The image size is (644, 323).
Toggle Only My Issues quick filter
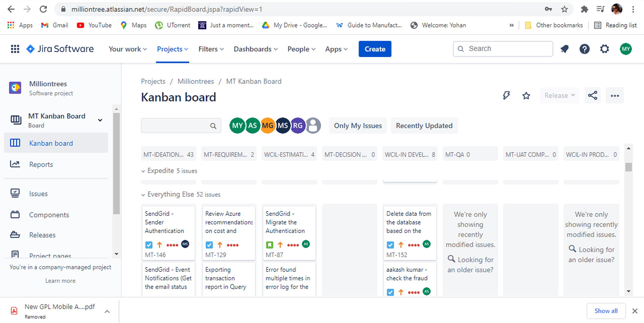point(358,126)
